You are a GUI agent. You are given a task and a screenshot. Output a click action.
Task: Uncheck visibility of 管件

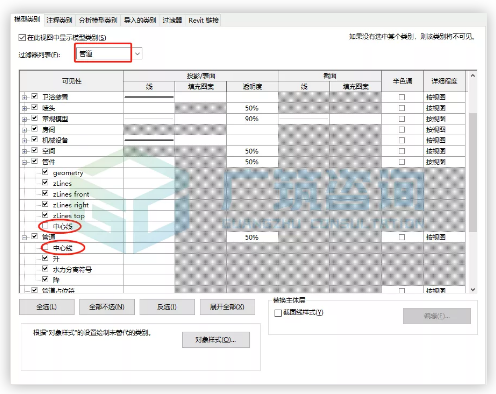coord(34,161)
